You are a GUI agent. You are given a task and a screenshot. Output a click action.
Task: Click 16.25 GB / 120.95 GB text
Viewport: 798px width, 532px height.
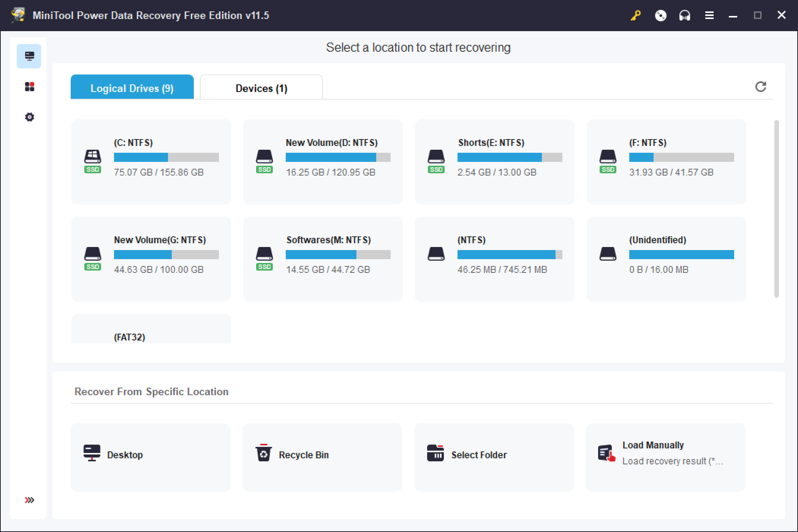331,172
